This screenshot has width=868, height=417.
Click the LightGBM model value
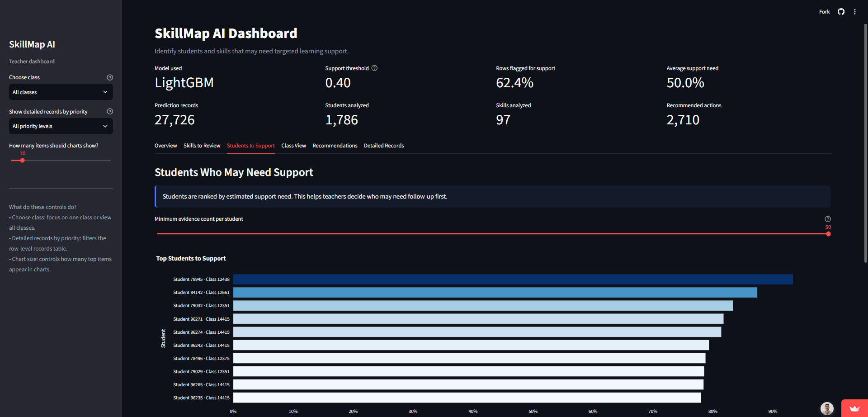184,83
